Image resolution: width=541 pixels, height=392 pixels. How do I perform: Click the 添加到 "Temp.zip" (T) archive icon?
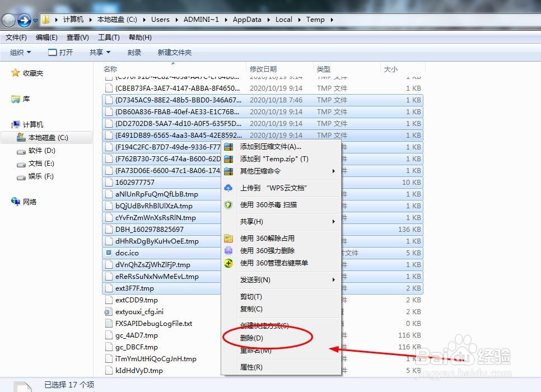pyautogui.click(x=228, y=159)
